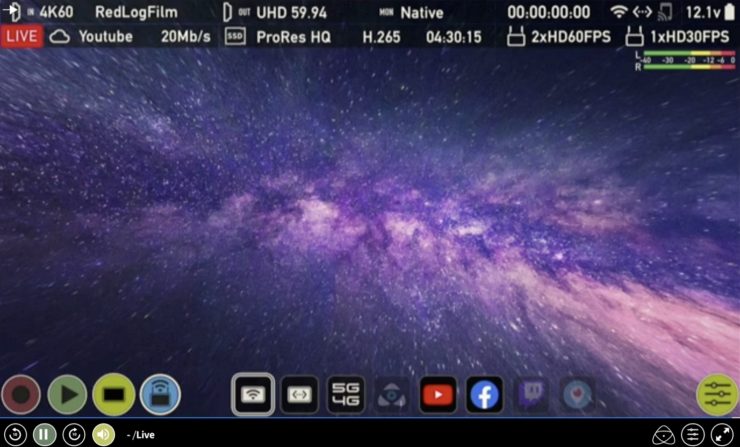This screenshot has width=740, height=447.
Task: Tap the green play button
Action: pyautogui.click(x=67, y=394)
